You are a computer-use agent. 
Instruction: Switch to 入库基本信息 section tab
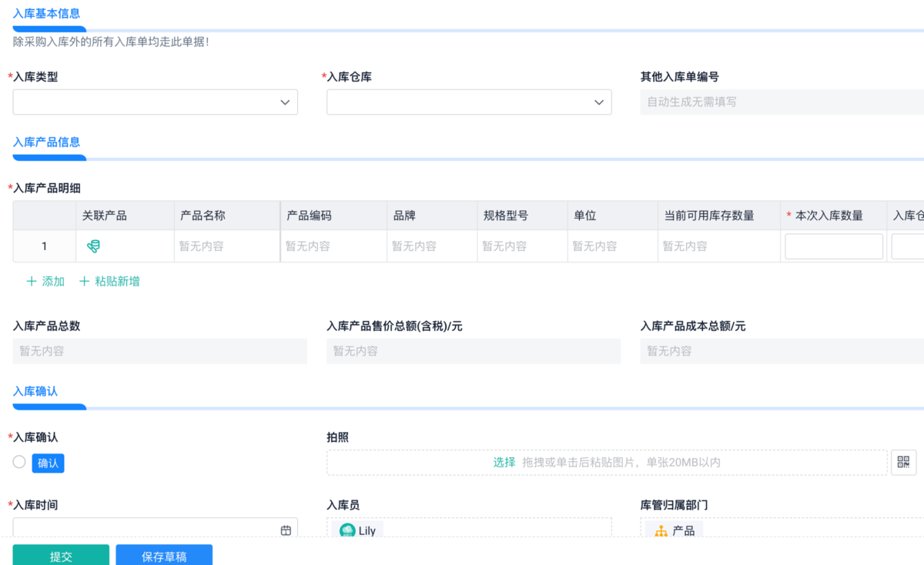[46, 13]
